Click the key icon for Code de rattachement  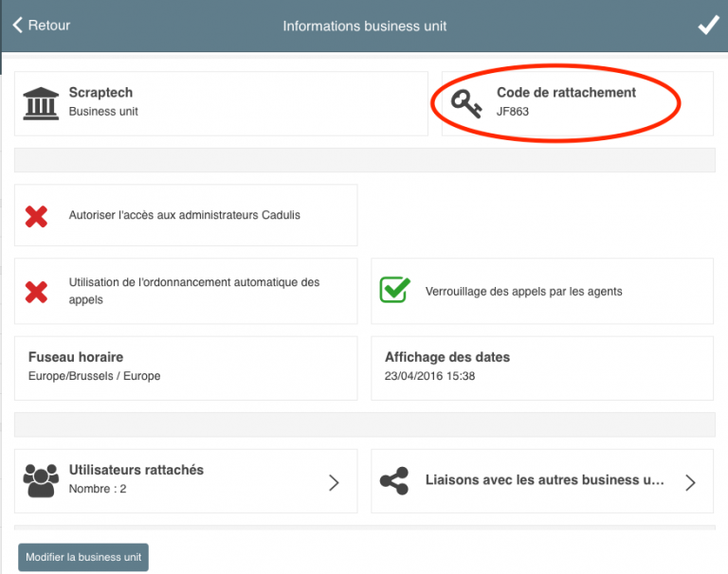[466, 104]
